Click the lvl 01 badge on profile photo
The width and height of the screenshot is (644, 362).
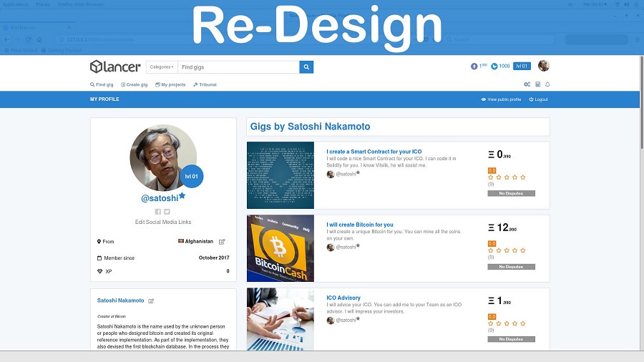(191, 176)
